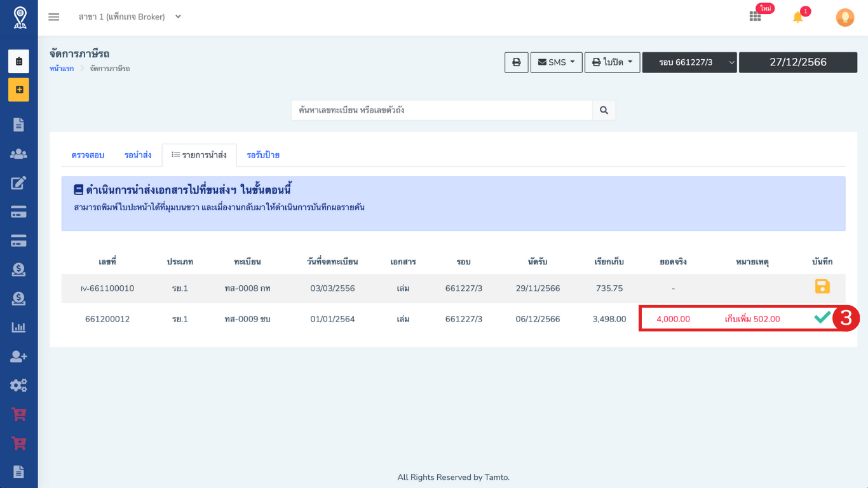Click the red 4,000.00 actual amount
This screenshot has height=488, width=868.
click(x=673, y=319)
